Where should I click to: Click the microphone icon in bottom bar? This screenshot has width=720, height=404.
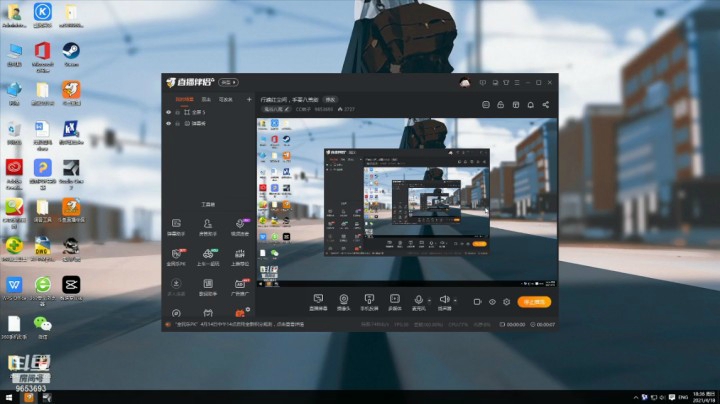tap(418, 302)
